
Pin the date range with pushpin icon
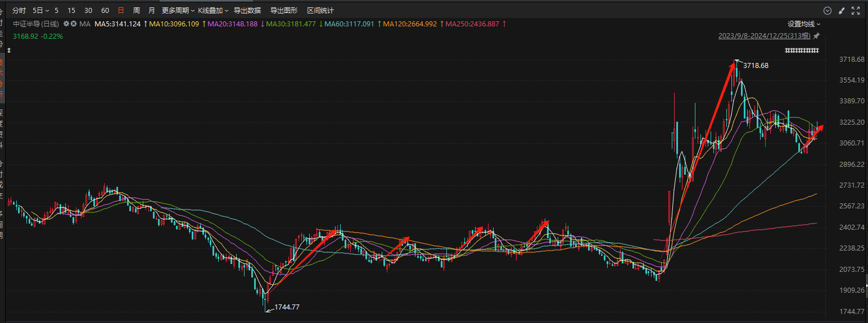pos(816,36)
